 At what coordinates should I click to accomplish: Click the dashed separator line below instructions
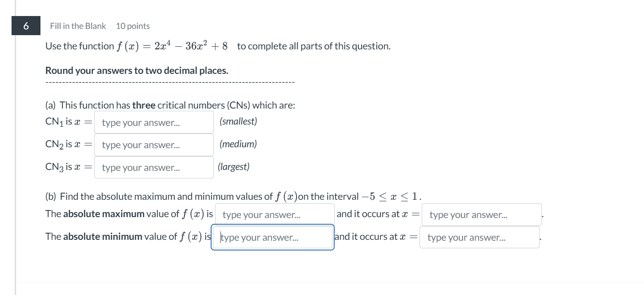click(170, 81)
